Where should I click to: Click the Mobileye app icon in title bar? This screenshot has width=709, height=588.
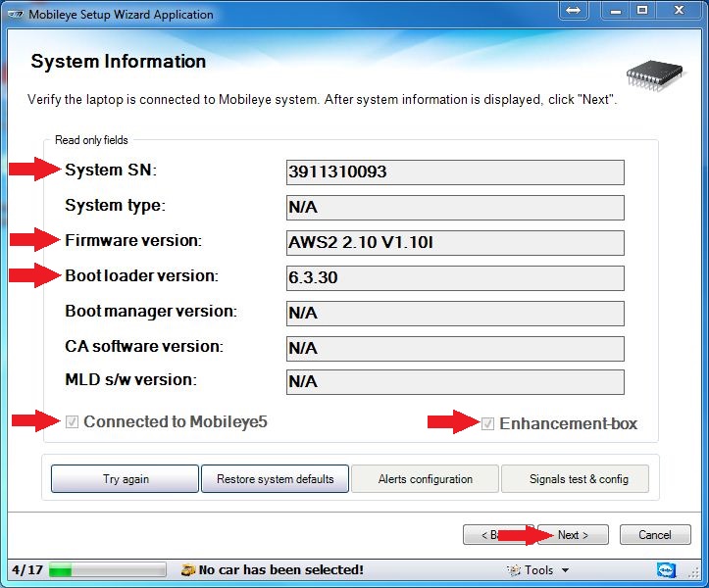pos(16,15)
